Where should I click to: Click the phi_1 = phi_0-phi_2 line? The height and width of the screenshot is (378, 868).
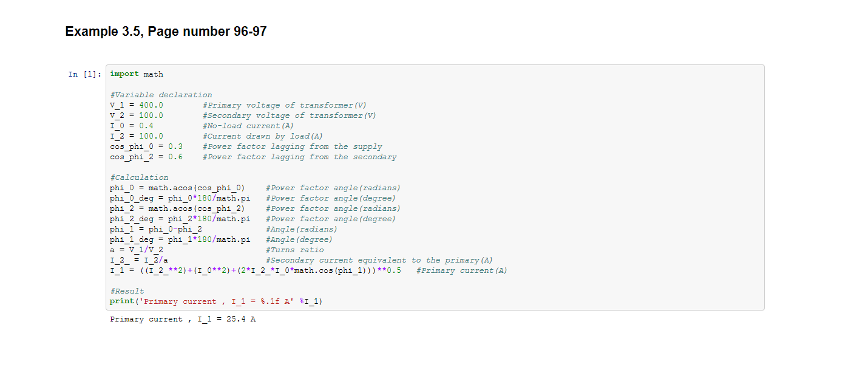156,229
